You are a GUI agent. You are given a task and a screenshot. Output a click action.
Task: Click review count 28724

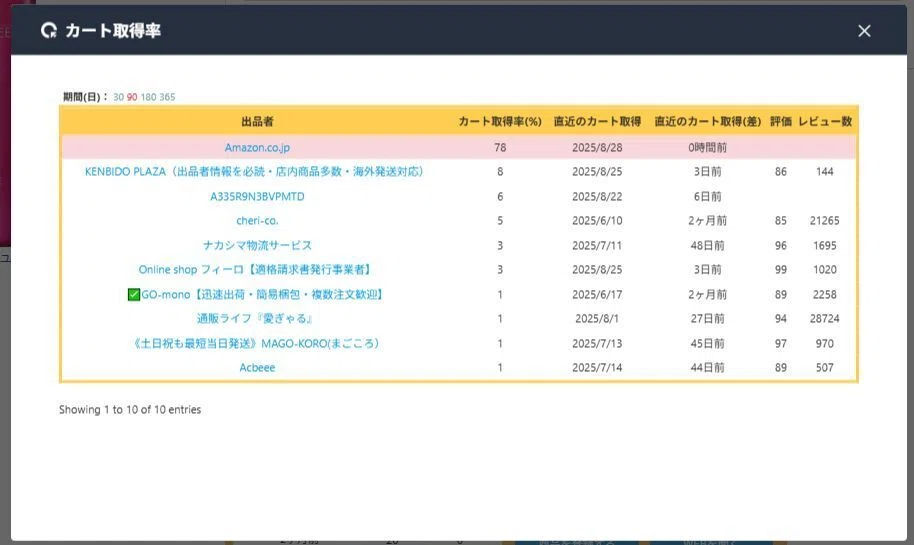825,318
